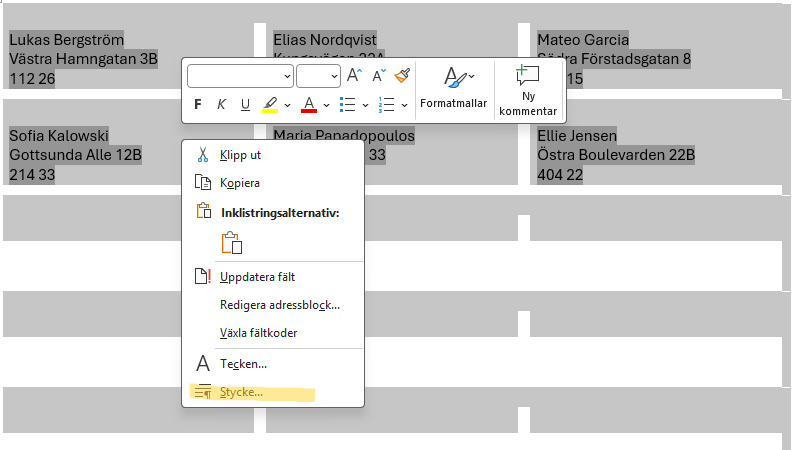Select the Format Painter brush
793x450 pixels.
pos(403,76)
